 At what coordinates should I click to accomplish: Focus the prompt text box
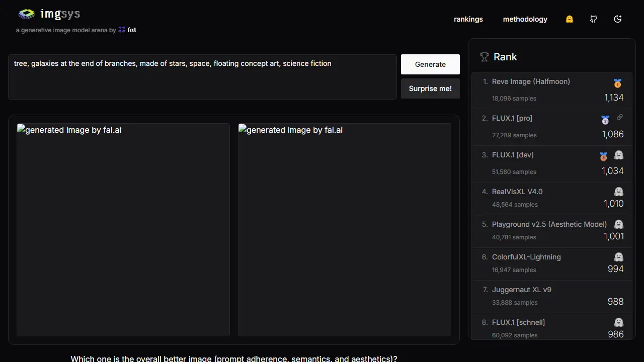202,77
